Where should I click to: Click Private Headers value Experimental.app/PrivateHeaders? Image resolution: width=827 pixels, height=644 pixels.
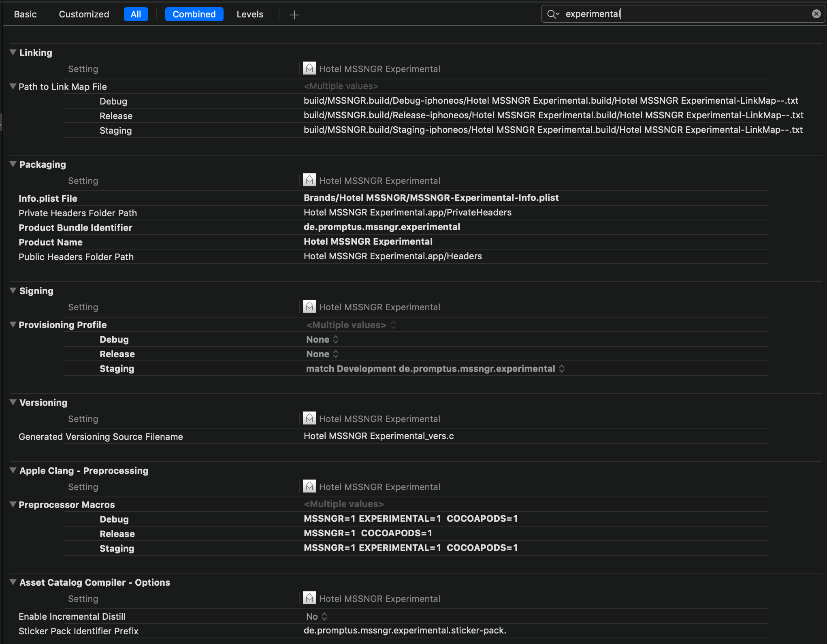pos(407,212)
